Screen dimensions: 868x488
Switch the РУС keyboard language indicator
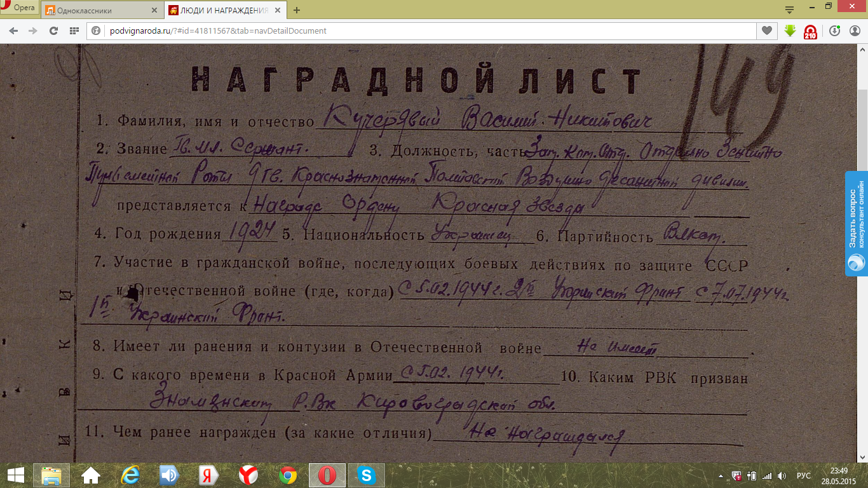(803, 475)
